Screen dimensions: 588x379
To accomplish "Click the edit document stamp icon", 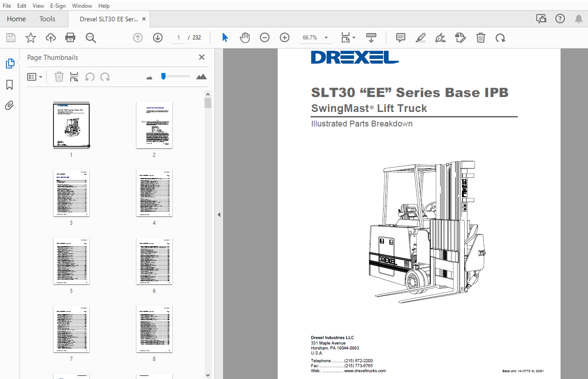I will coord(460,38).
